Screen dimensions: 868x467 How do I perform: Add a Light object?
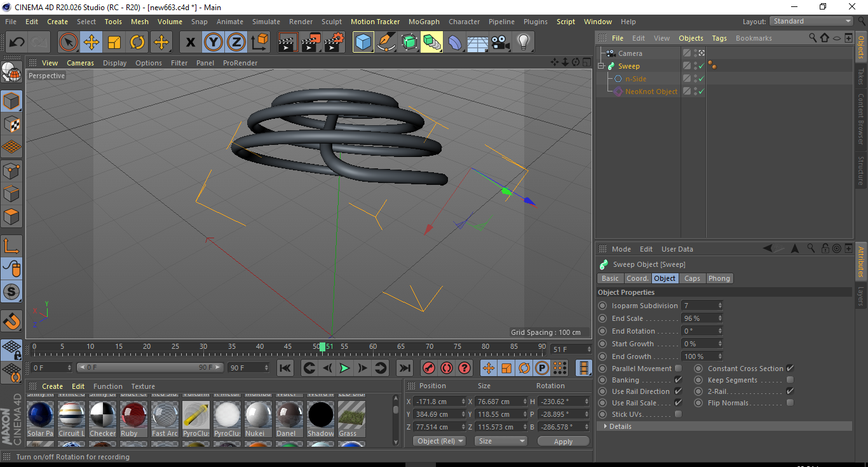[x=524, y=43]
